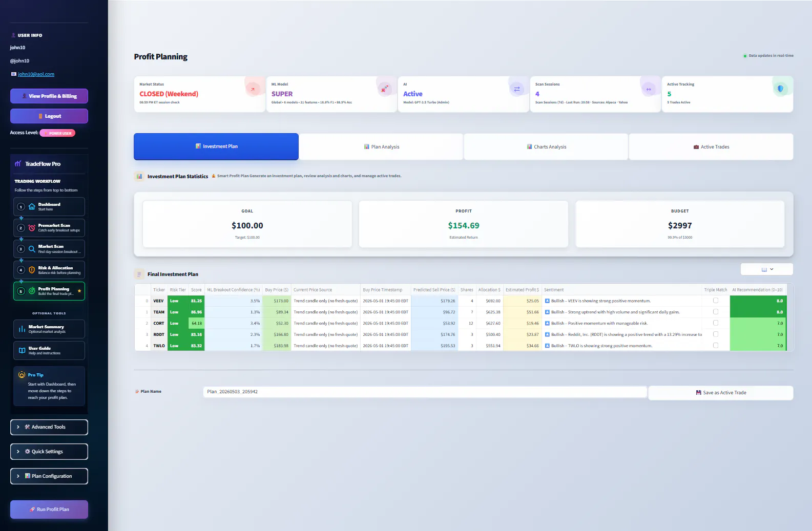Click the Pro Tip lightbulb icon
The image size is (812, 531).
(x=22, y=375)
